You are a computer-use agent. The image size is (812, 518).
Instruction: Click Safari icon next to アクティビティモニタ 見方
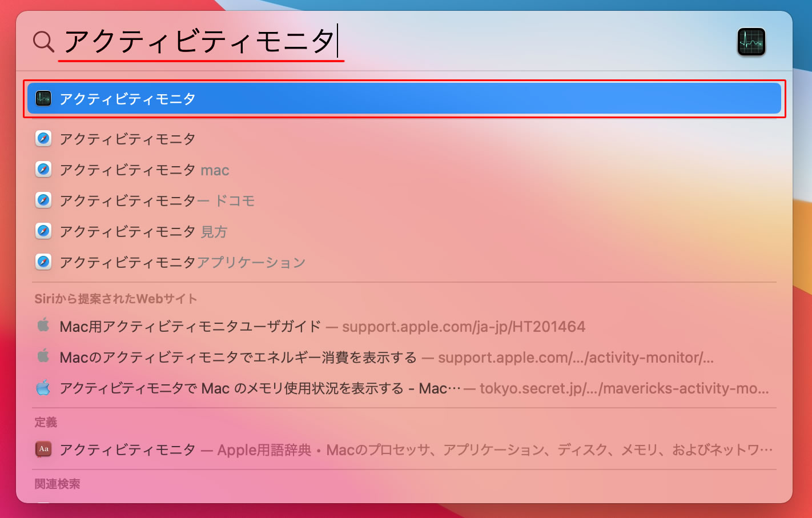click(43, 231)
